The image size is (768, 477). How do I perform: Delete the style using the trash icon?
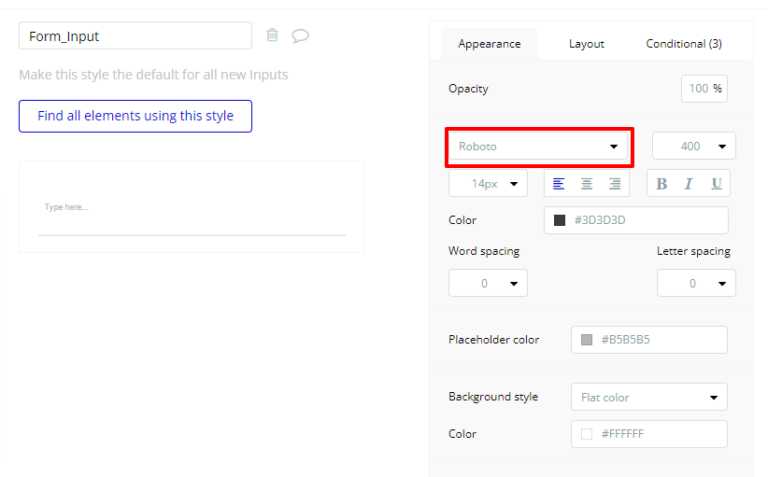point(272,35)
